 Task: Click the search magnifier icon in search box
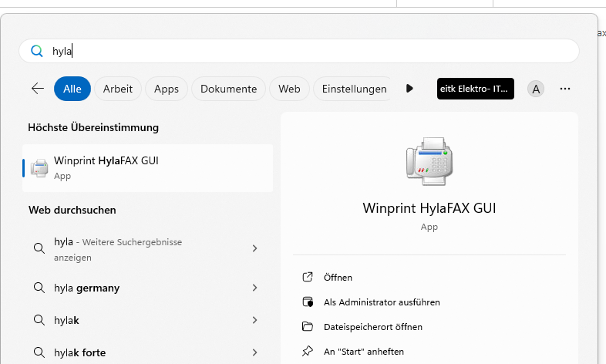[x=35, y=52]
